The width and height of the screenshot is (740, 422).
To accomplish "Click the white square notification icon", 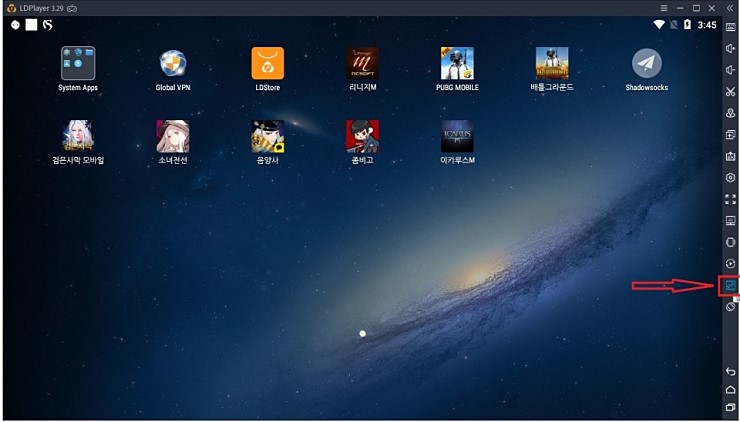I will [x=31, y=25].
